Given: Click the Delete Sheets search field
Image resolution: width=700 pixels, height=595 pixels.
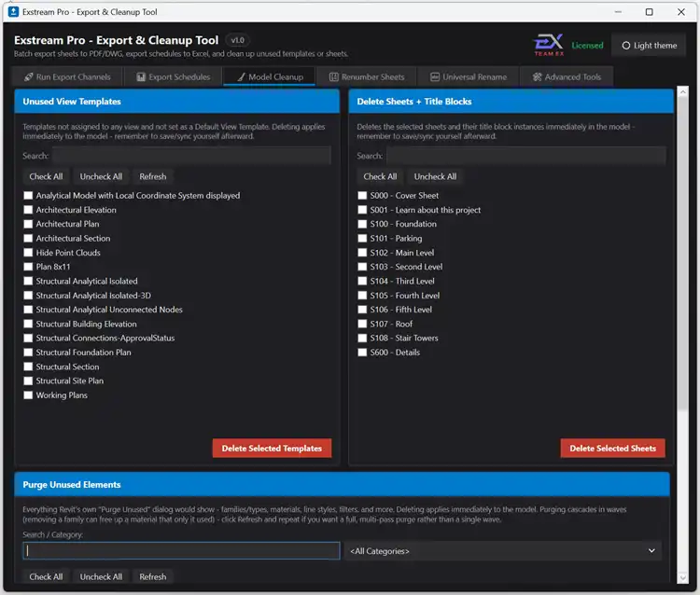Looking at the screenshot, I should (525, 156).
